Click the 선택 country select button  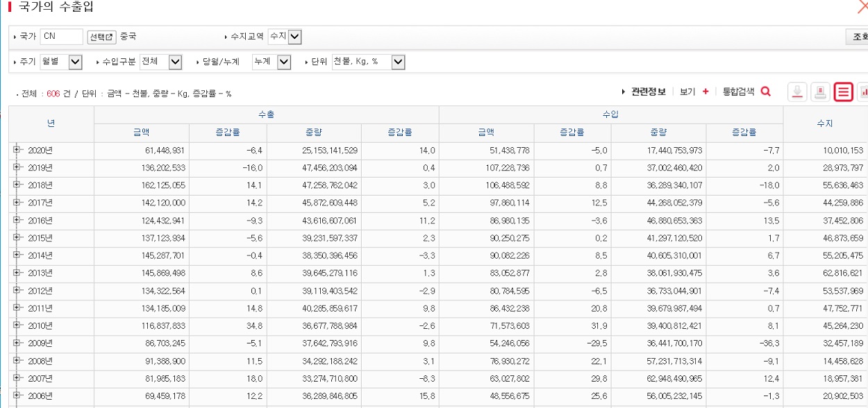101,36
